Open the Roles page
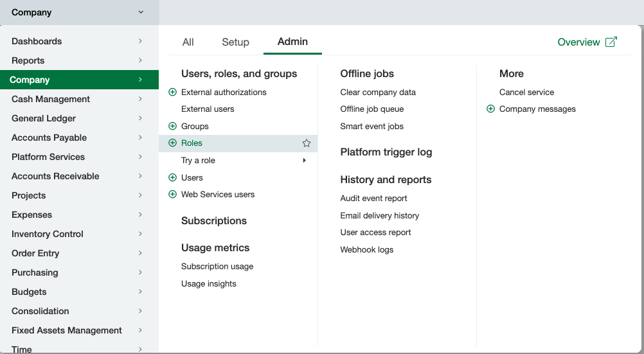 point(192,143)
